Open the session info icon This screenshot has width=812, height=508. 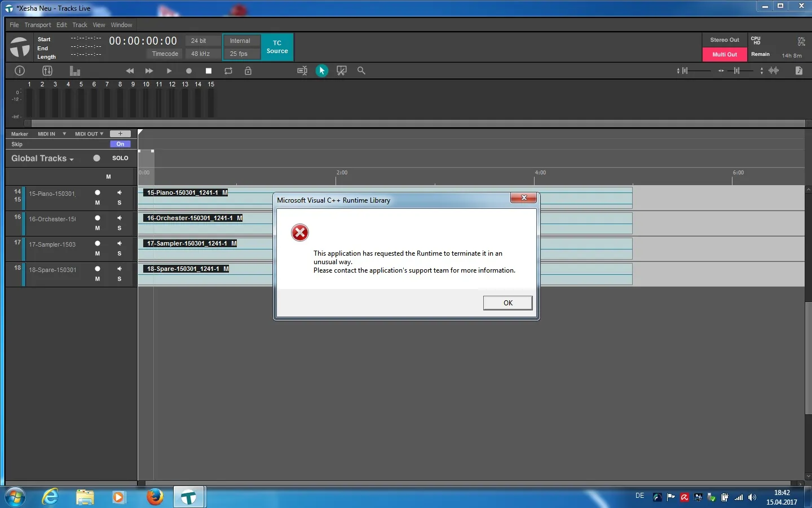[20, 71]
